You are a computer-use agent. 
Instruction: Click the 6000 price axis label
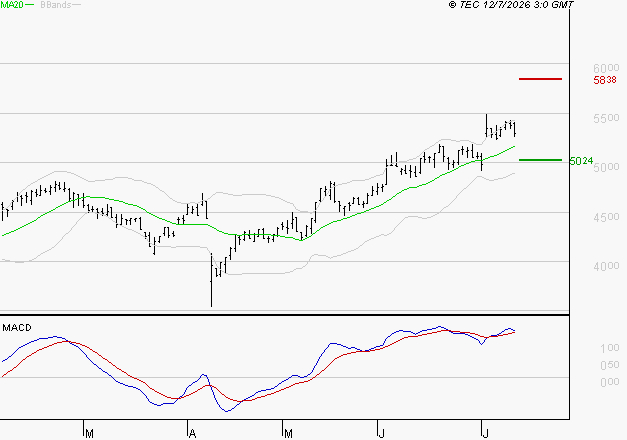pos(606,68)
